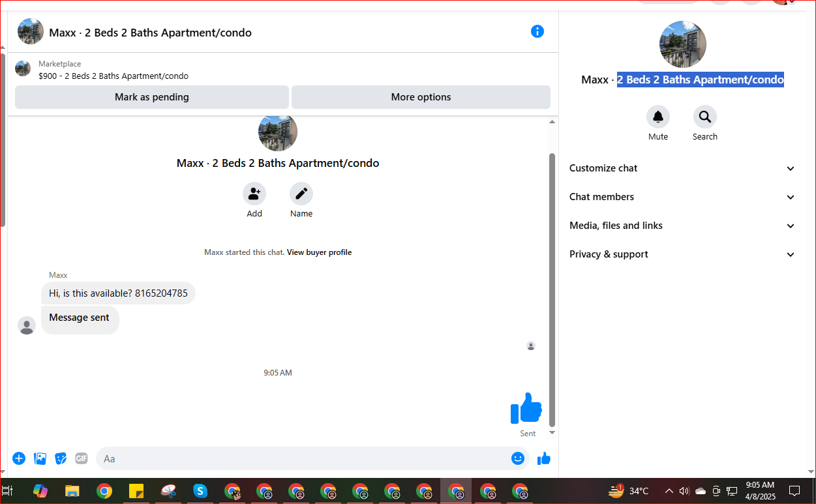Image resolution: width=816 pixels, height=504 pixels.
Task: Expand the Privacy & support section
Action: coord(683,254)
